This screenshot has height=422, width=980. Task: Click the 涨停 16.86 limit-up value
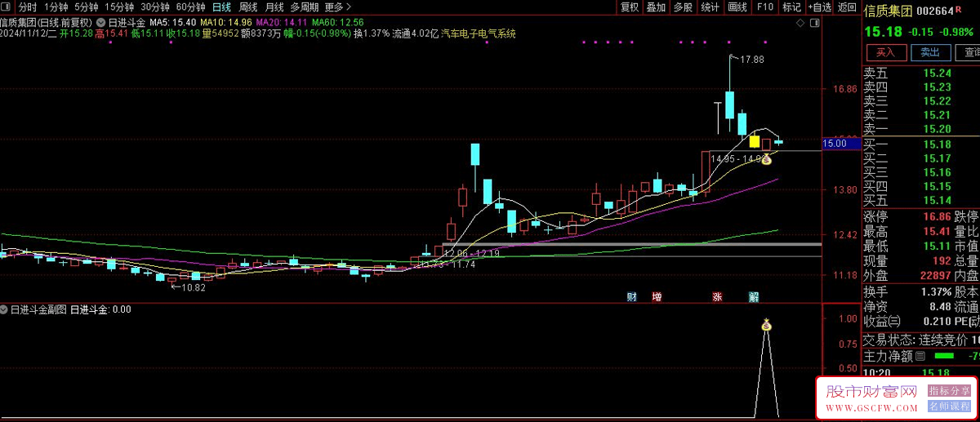(x=937, y=216)
